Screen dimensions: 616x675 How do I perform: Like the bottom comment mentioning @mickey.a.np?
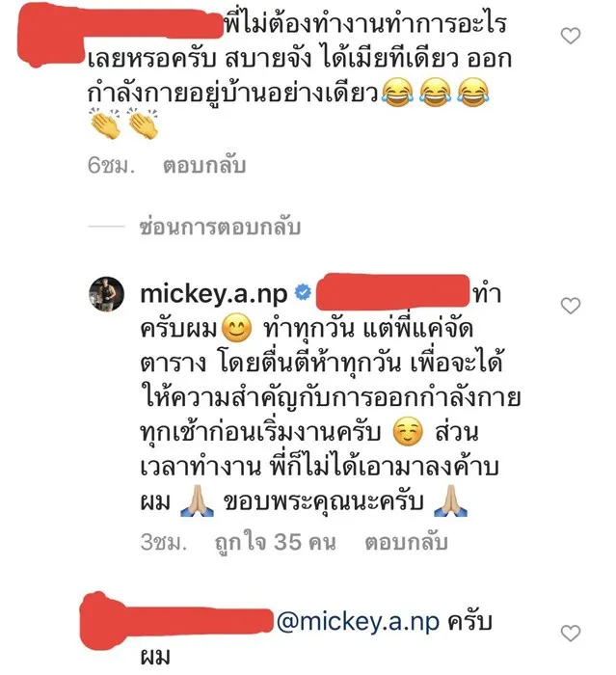pos(571,633)
